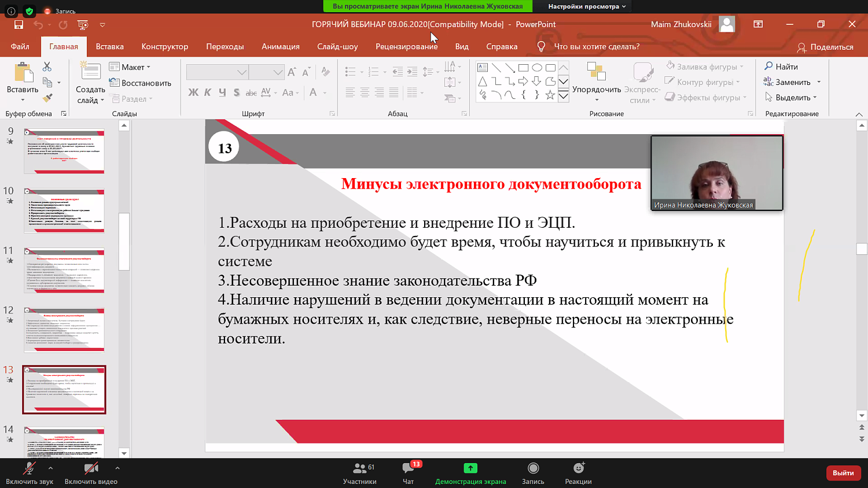The height and width of the screenshot is (488, 868).
Task: Open the Выделить select dropdown
Action: tap(790, 97)
